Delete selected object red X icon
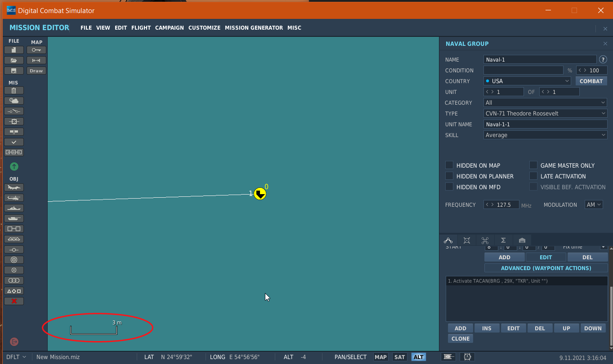The image size is (613, 364). click(14, 301)
